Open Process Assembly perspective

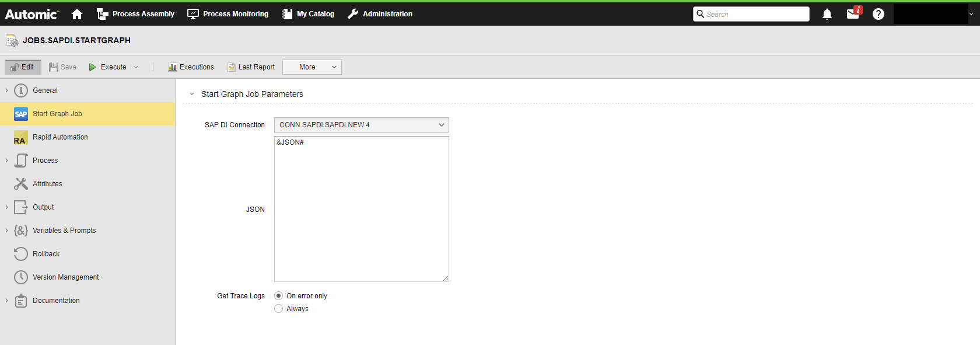tap(135, 14)
